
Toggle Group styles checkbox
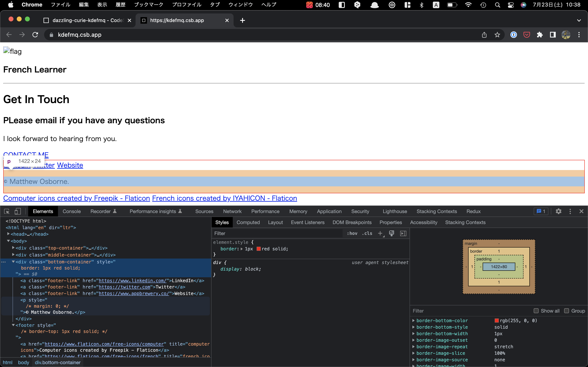[x=566, y=311]
